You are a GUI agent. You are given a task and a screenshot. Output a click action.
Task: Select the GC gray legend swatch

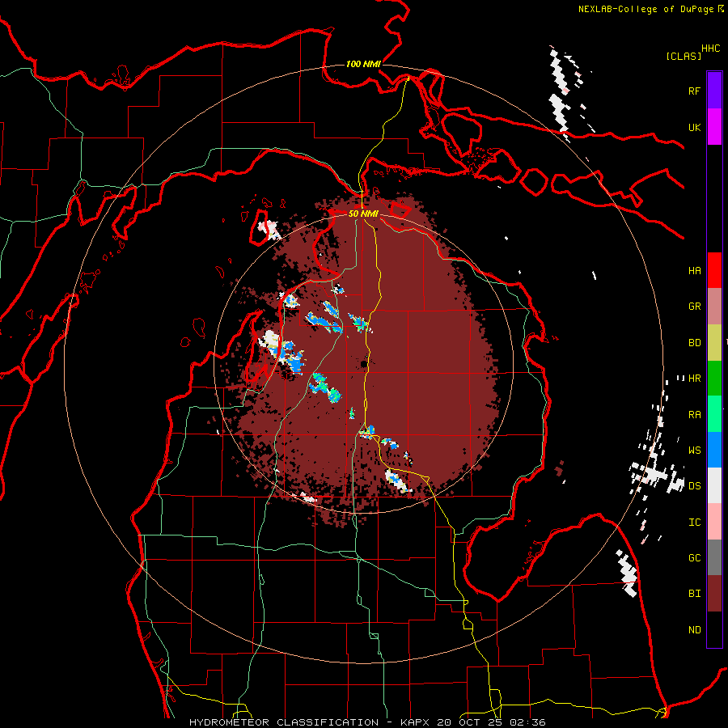714,557
